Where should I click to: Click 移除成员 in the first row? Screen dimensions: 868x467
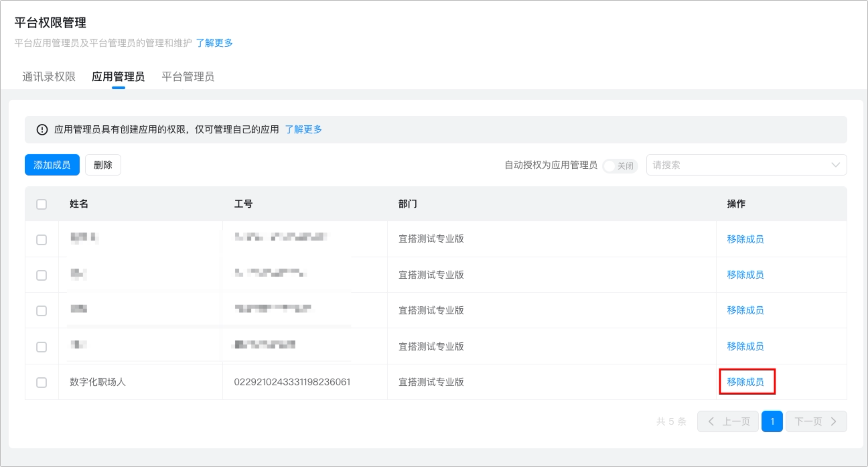click(x=745, y=239)
